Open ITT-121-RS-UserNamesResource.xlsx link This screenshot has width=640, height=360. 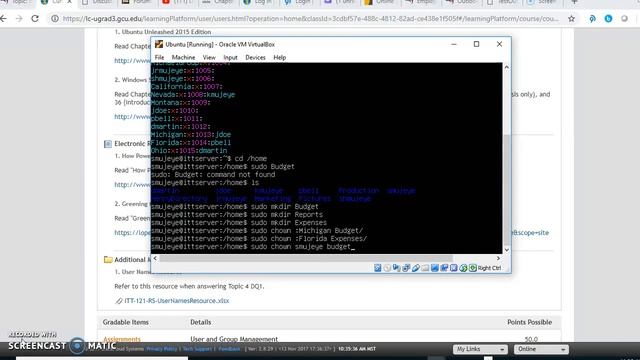point(177,301)
